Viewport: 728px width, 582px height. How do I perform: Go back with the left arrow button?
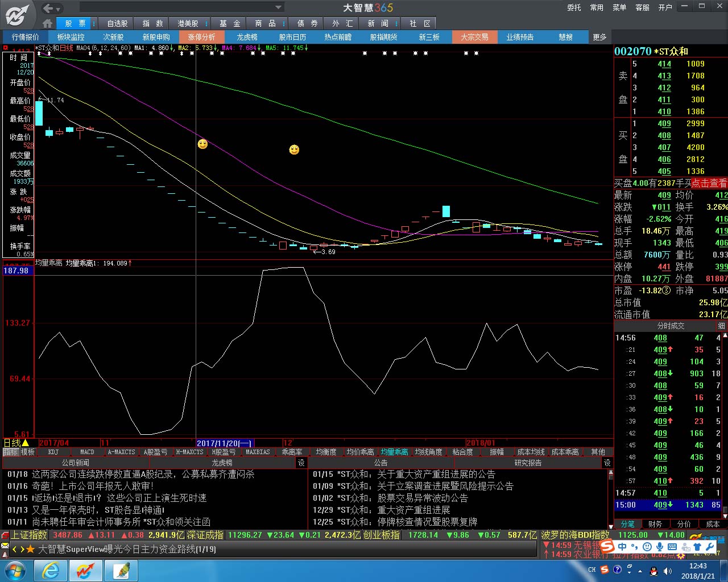48,8
